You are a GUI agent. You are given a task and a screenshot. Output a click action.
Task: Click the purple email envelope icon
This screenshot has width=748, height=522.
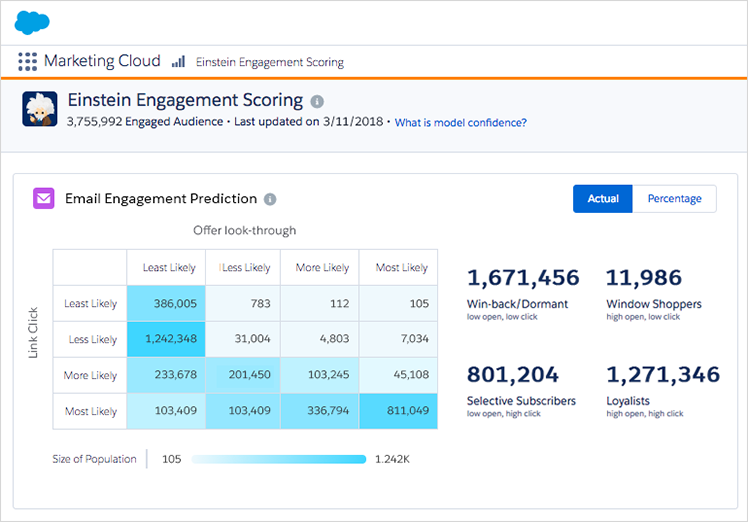click(43, 198)
